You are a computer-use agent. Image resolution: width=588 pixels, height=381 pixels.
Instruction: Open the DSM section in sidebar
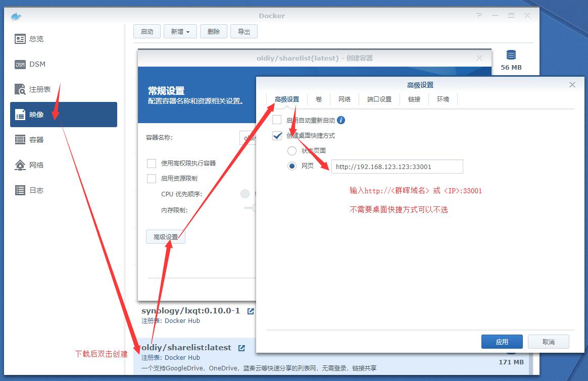63,64
